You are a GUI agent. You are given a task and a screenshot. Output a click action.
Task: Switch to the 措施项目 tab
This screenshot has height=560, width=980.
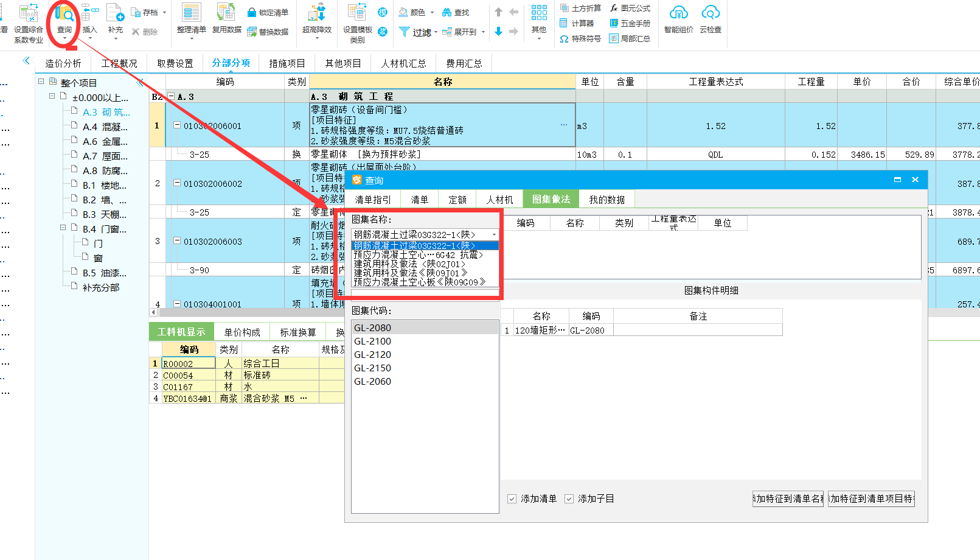pyautogui.click(x=287, y=63)
